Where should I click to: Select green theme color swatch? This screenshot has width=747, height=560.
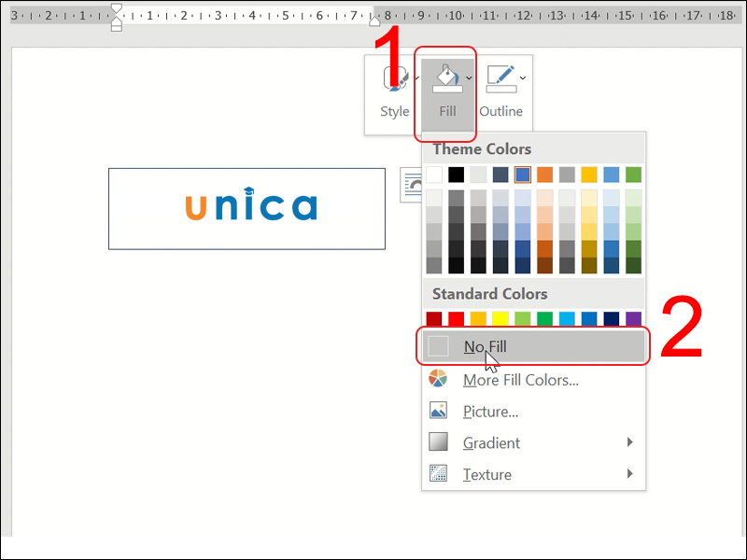[x=633, y=175]
